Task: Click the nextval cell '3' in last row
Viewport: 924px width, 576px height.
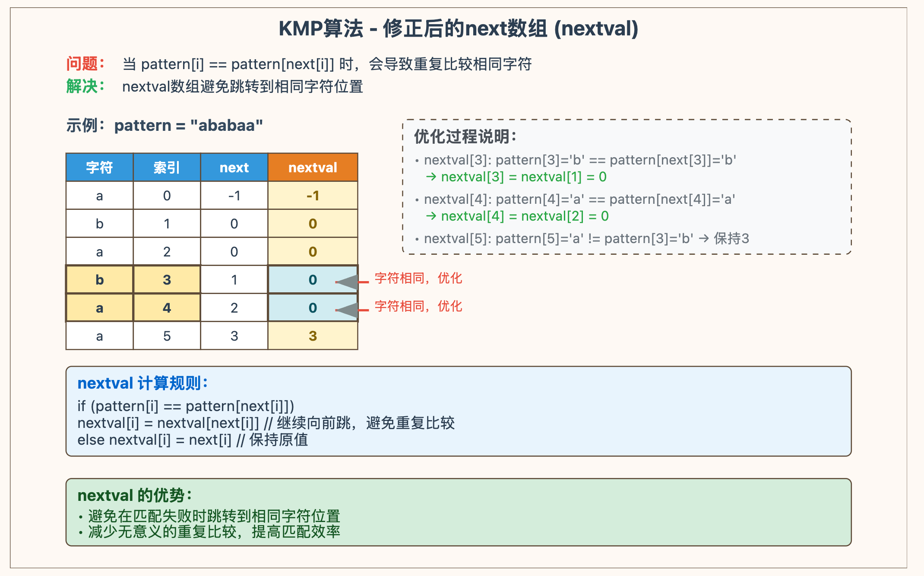Action: [313, 336]
